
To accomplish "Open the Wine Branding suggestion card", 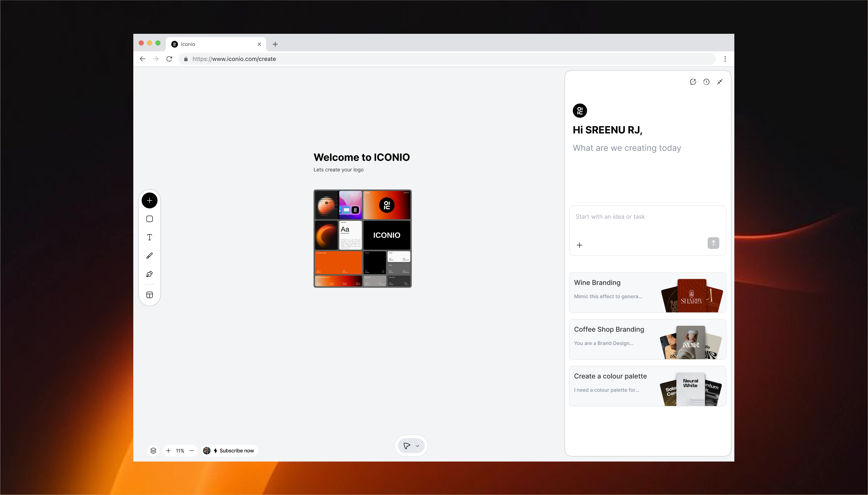I will [648, 293].
